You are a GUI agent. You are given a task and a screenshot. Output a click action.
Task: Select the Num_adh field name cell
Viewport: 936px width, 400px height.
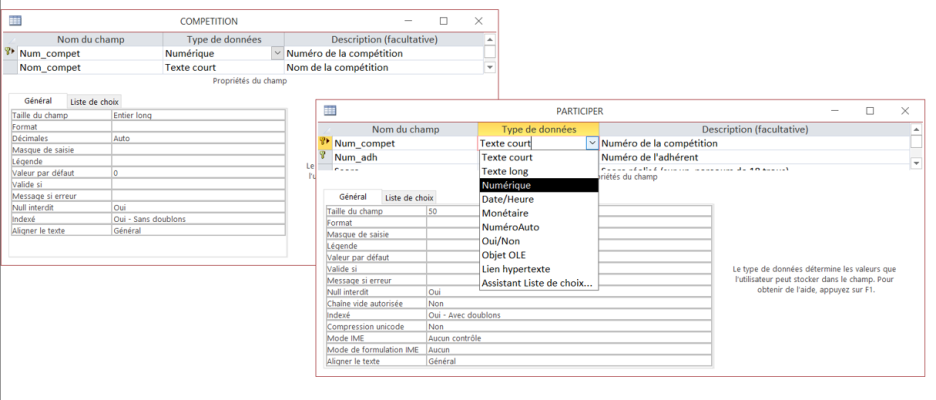[x=405, y=157]
